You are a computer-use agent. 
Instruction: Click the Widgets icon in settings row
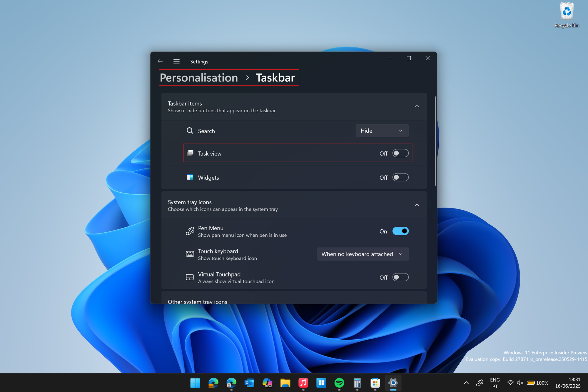[x=190, y=177]
